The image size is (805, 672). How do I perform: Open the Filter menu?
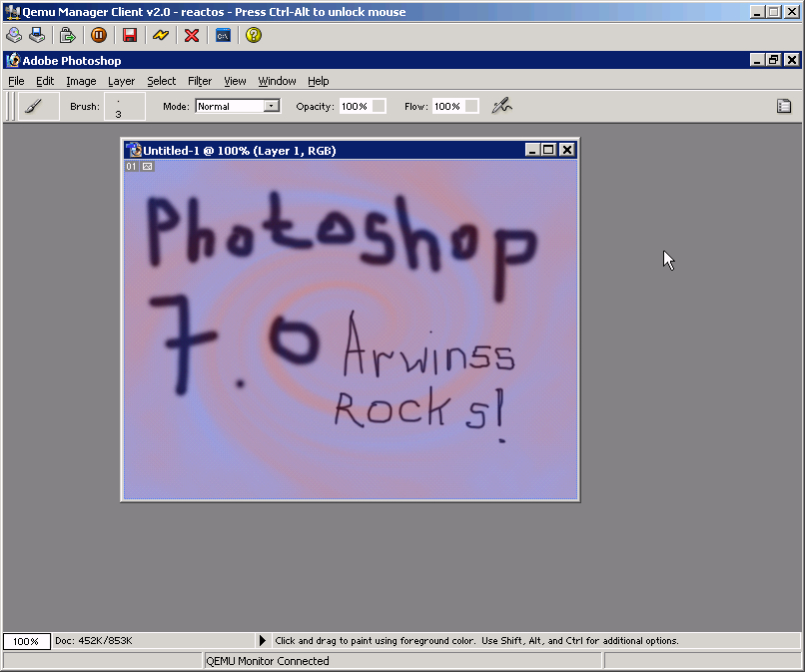click(x=200, y=81)
